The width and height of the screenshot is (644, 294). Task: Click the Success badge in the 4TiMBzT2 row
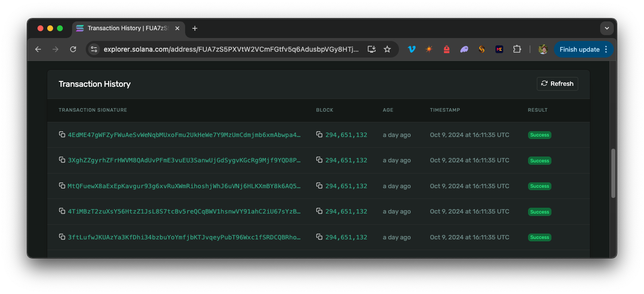click(x=540, y=212)
